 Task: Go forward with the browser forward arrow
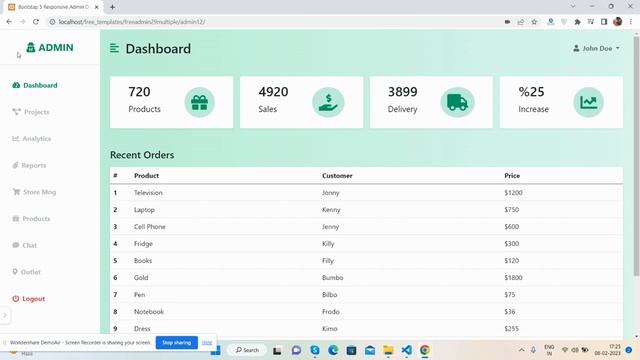[x=22, y=22]
